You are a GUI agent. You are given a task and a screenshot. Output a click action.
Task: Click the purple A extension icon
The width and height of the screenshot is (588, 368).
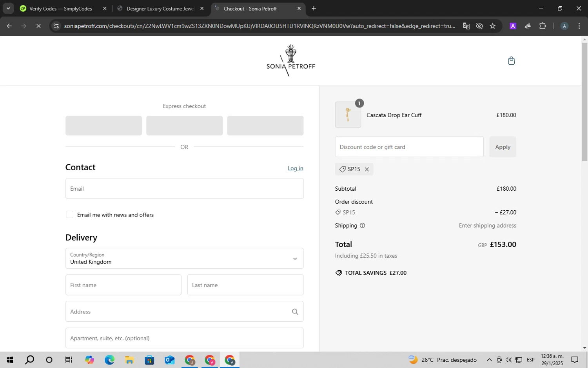click(513, 26)
